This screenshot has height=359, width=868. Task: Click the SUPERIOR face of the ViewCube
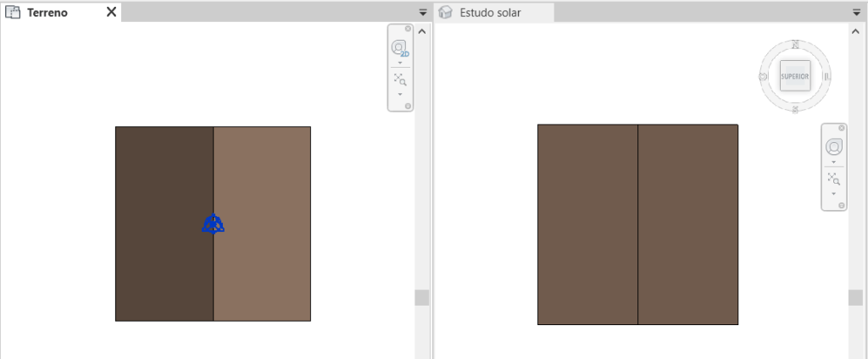pos(794,76)
